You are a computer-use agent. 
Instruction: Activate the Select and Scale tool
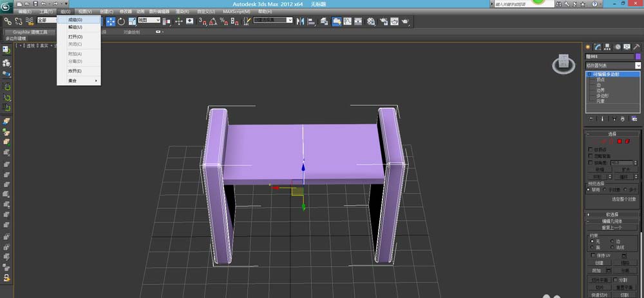coord(132,21)
